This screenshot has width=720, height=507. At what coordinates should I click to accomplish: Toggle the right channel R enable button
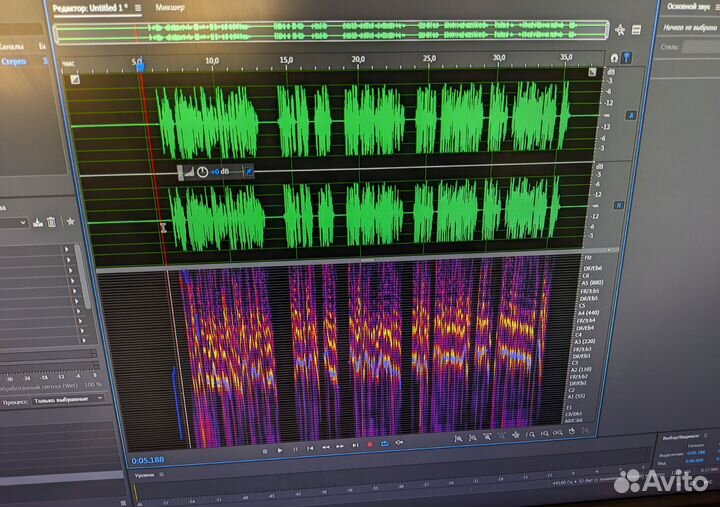pyautogui.click(x=619, y=205)
